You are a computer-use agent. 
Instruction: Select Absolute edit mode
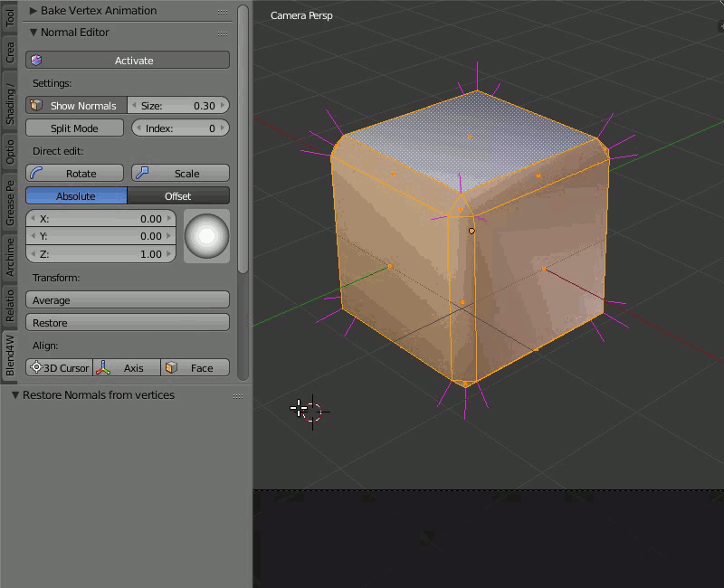[76, 195]
